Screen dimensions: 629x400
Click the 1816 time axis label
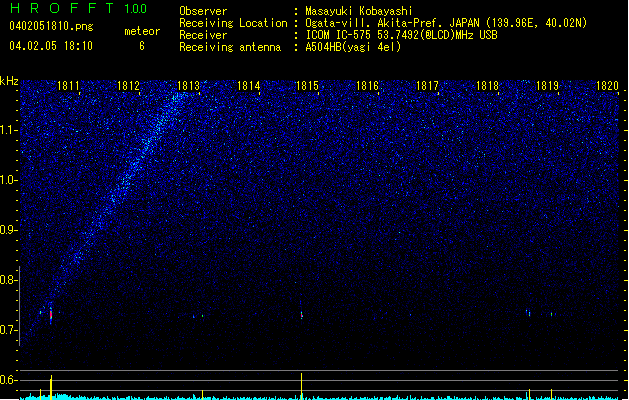click(x=367, y=86)
